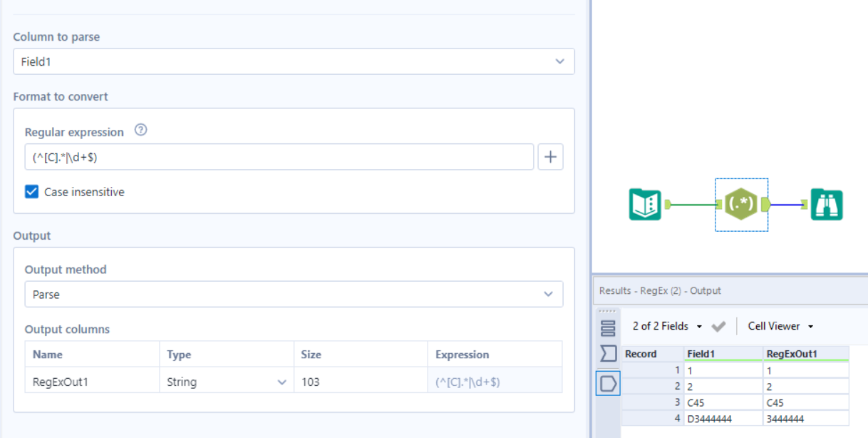The width and height of the screenshot is (868, 438).
Task: Open the Type dropdown for RegExOut1
Action: click(281, 382)
